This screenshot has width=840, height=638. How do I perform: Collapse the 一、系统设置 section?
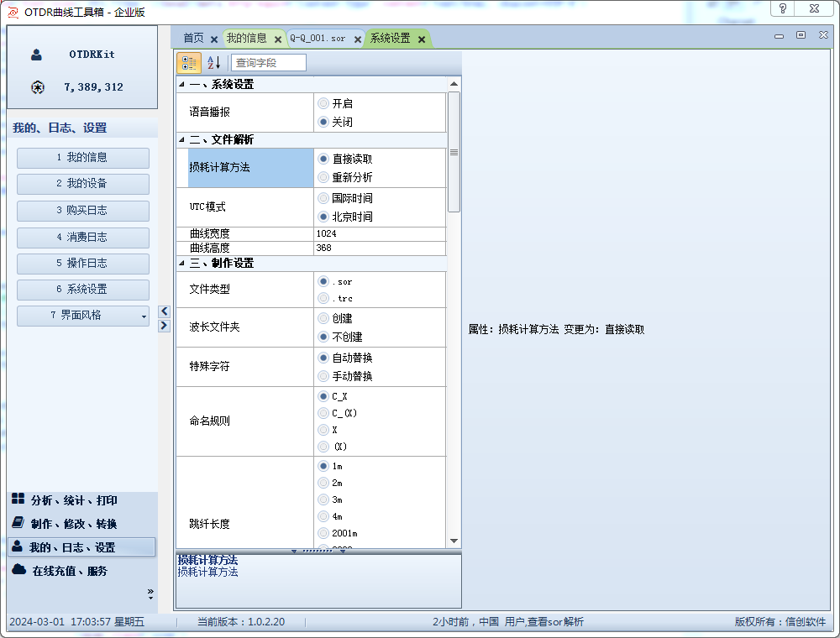(182, 85)
